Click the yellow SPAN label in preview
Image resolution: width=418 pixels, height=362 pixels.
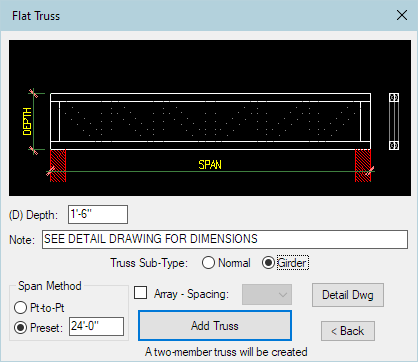pos(210,165)
